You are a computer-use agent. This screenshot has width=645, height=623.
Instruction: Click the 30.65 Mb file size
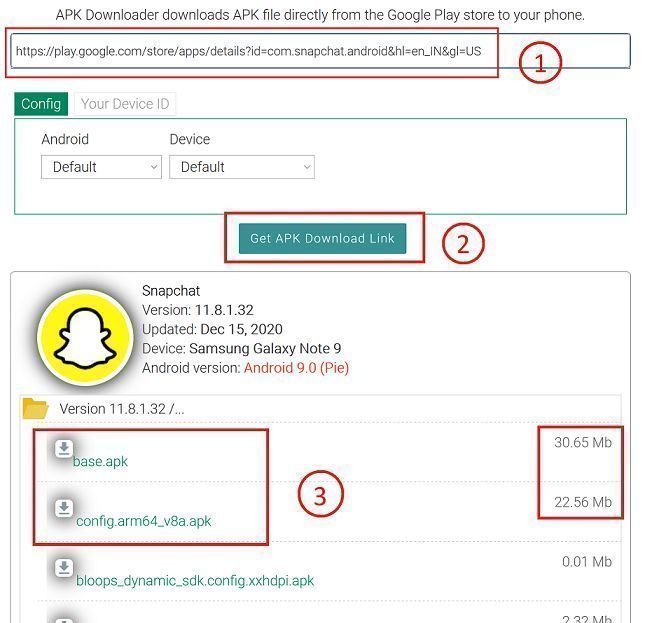tap(583, 442)
